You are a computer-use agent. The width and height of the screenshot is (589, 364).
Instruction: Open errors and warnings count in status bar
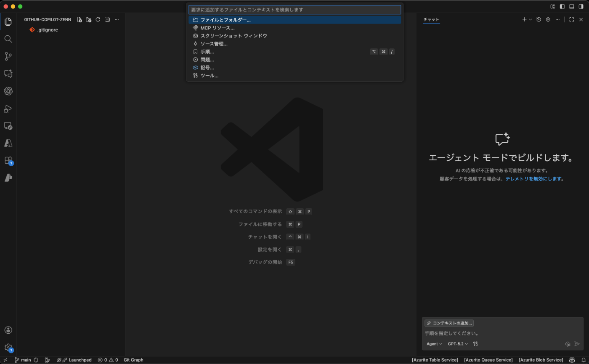click(108, 360)
